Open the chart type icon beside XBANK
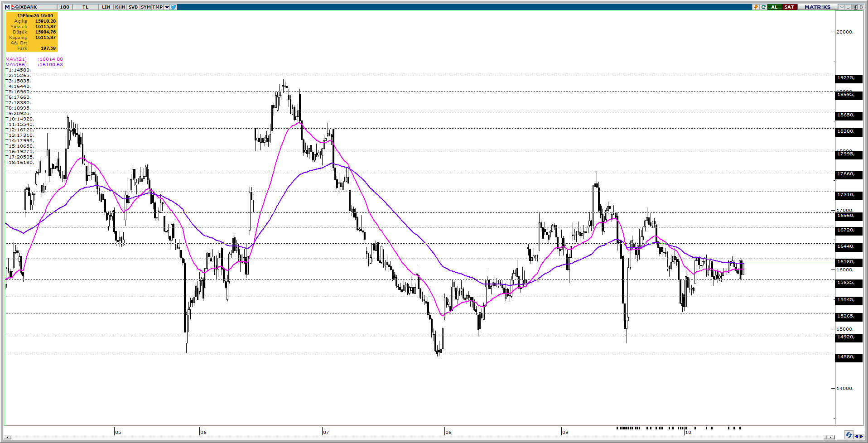This screenshot has width=868, height=443. (x=15, y=7)
